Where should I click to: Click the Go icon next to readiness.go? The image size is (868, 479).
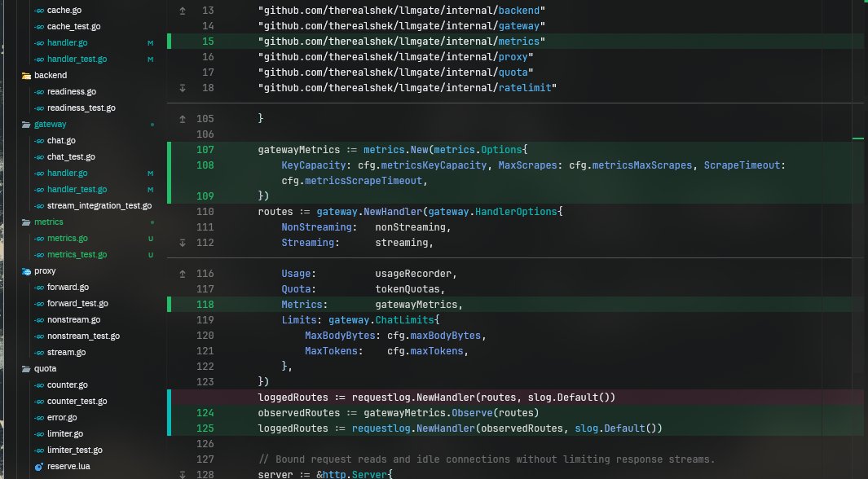coord(39,92)
